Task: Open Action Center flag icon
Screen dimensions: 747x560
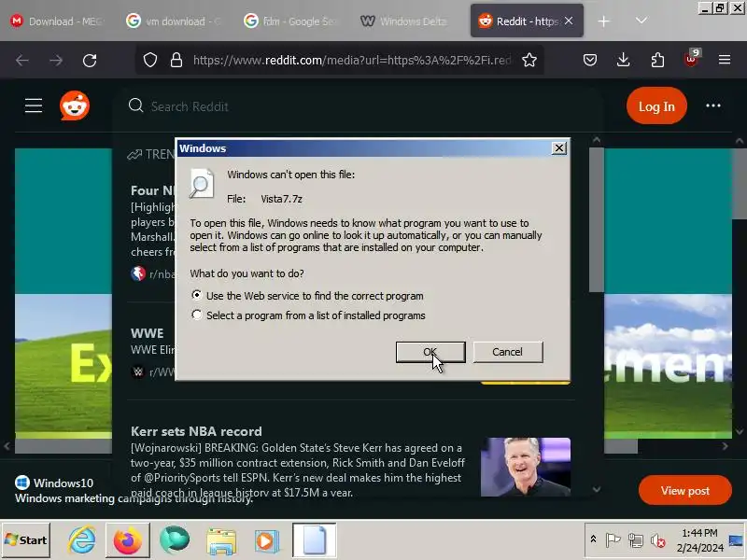Action: tap(613, 540)
